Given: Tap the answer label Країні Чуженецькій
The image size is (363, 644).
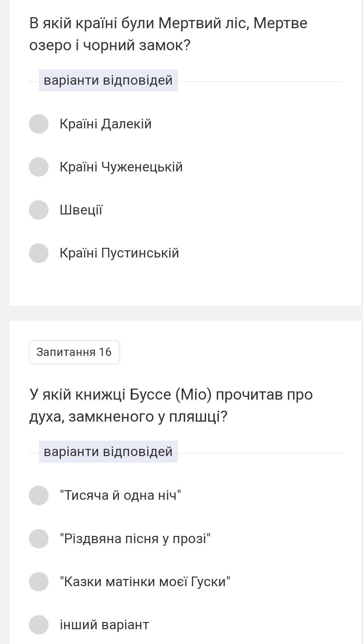Looking at the screenshot, I should click(x=121, y=167).
